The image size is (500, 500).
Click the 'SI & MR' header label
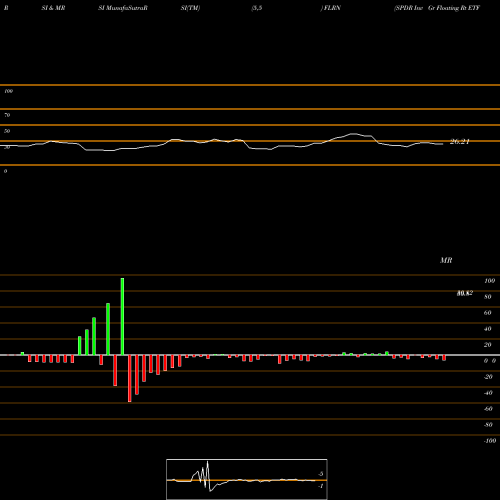coord(53,8)
